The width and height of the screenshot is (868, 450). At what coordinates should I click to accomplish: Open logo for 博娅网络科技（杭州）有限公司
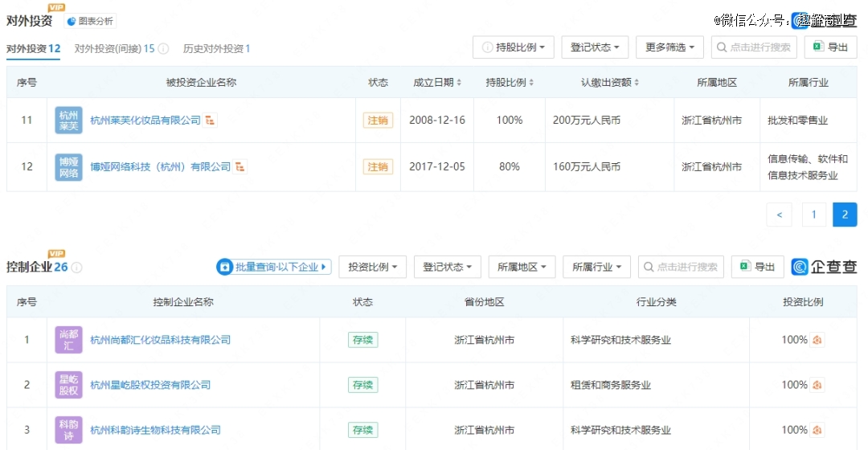(x=68, y=166)
